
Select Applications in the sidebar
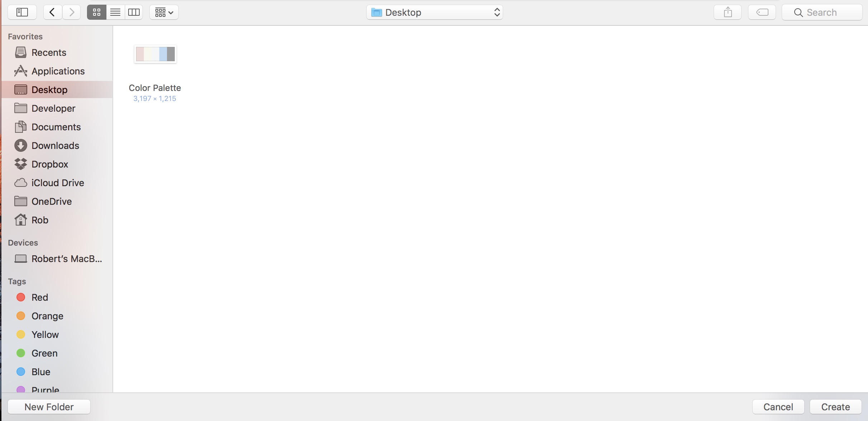[x=58, y=71]
